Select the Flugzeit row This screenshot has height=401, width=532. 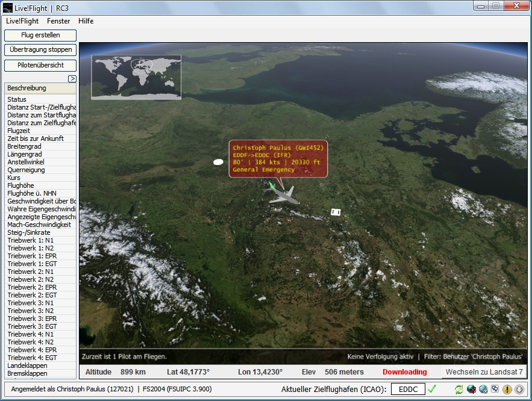click(40, 131)
